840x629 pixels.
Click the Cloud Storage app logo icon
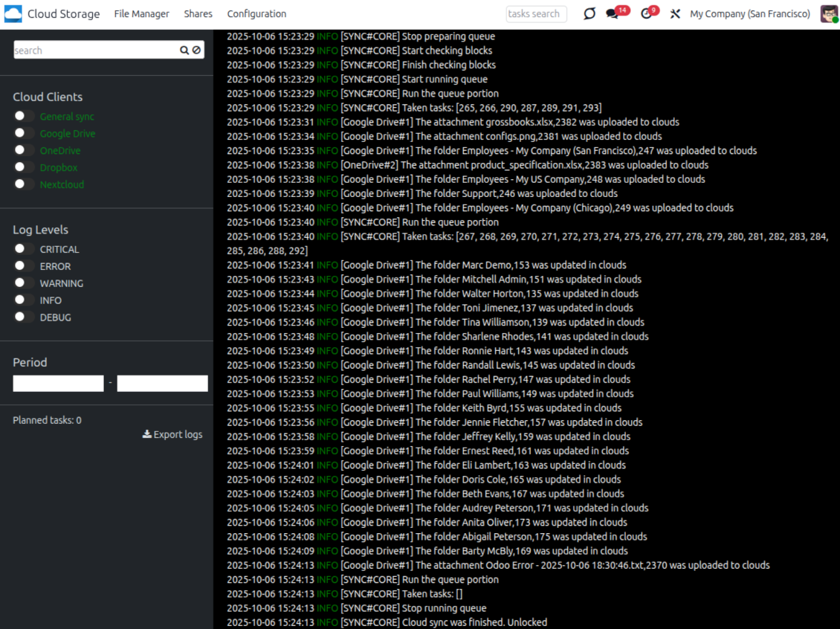tap(13, 14)
